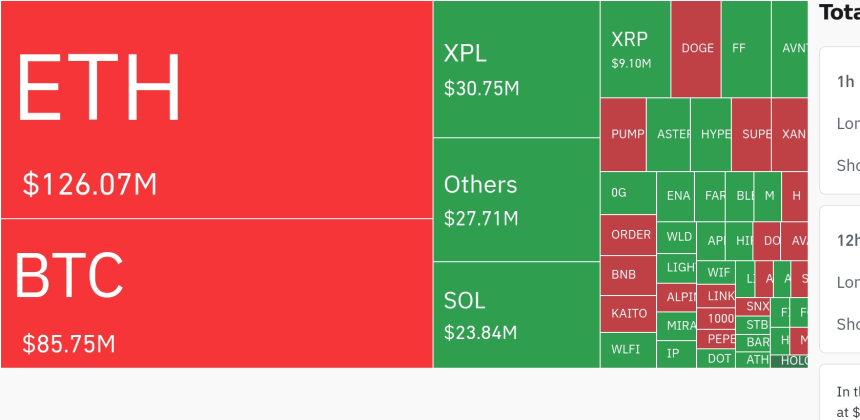Select the red DOGE tile
The image size is (860, 420).
click(x=696, y=49)
